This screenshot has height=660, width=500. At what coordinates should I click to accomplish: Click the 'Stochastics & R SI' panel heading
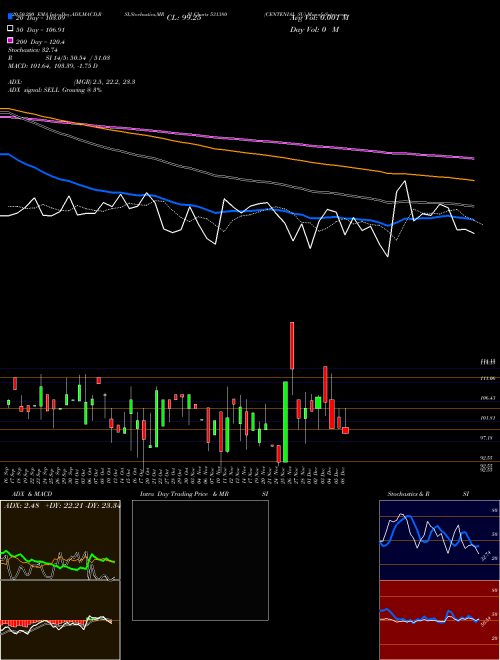tap(428, 494)
